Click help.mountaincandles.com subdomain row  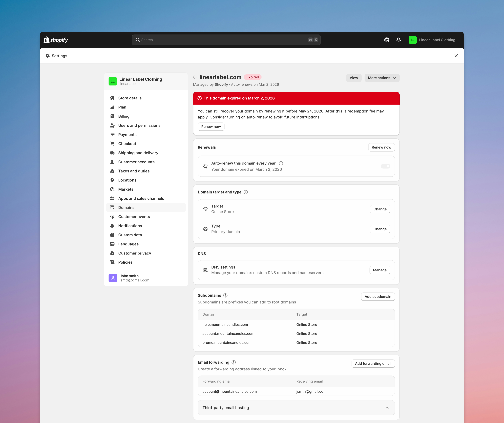(296, 325)
